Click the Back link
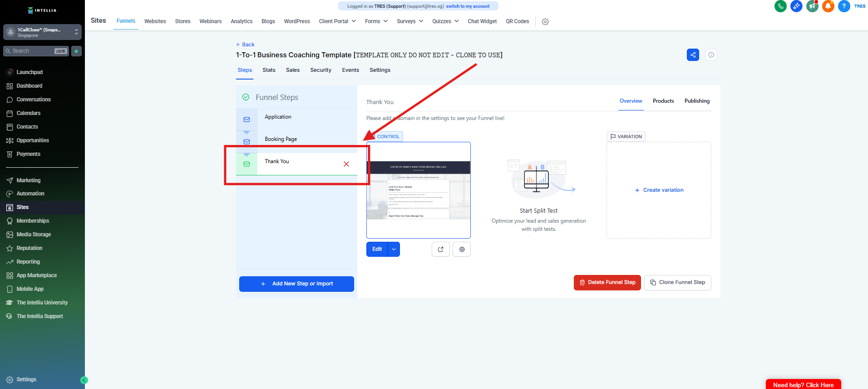 click(245, 45)
